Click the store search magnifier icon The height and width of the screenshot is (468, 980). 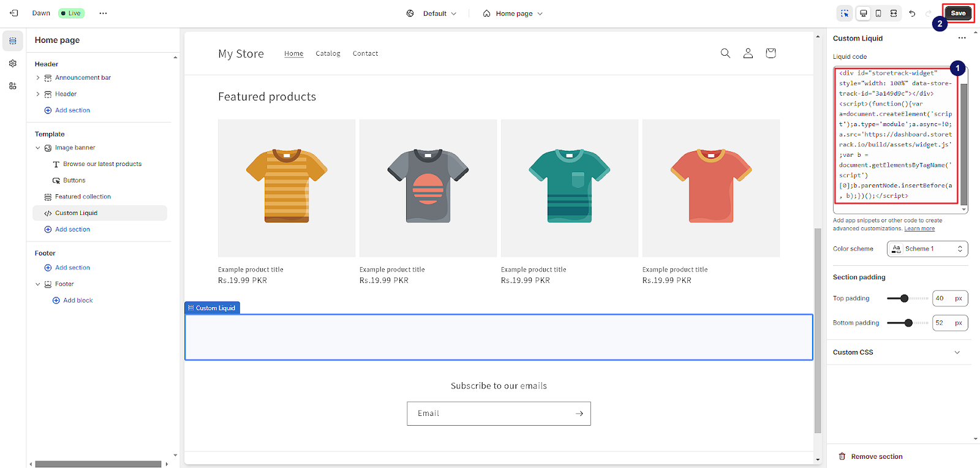[725, 53]
